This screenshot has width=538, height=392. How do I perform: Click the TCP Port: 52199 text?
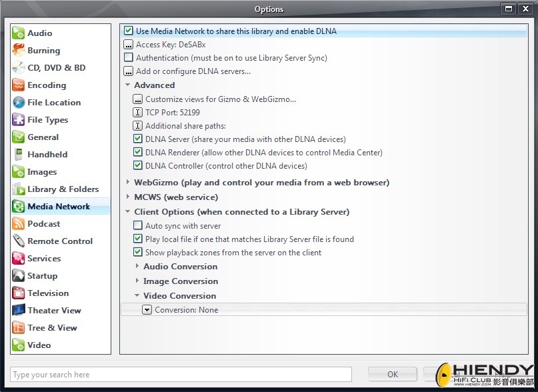[172, 113]
